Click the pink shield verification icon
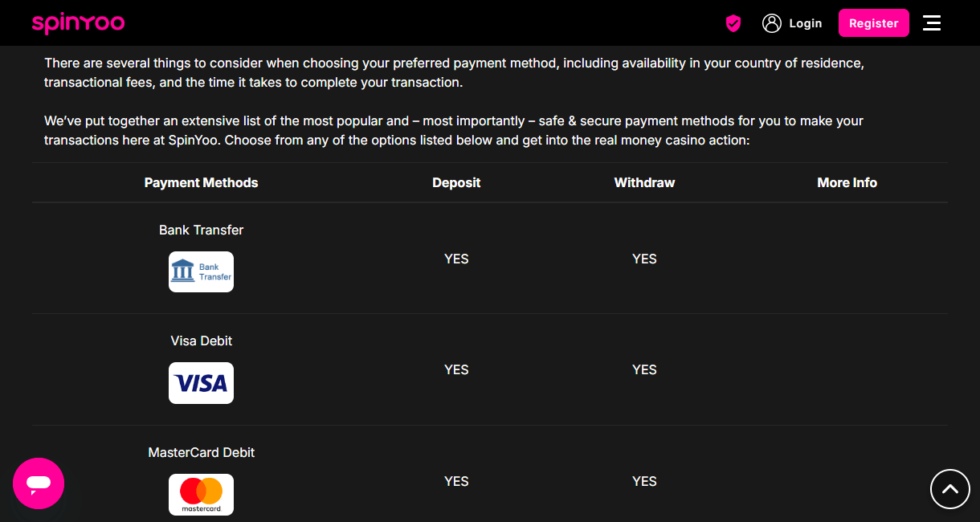Screen dimensions: 980x522 click(733, 23)
